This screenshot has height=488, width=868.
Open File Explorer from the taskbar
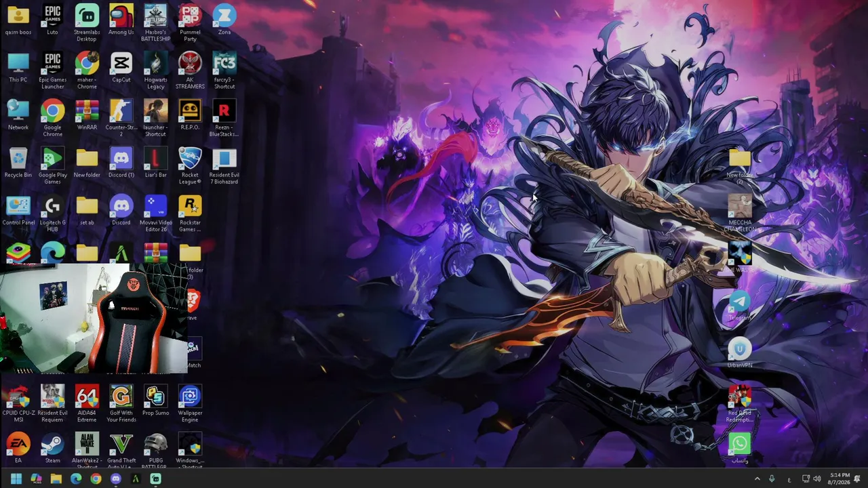[x=56, y=479]
